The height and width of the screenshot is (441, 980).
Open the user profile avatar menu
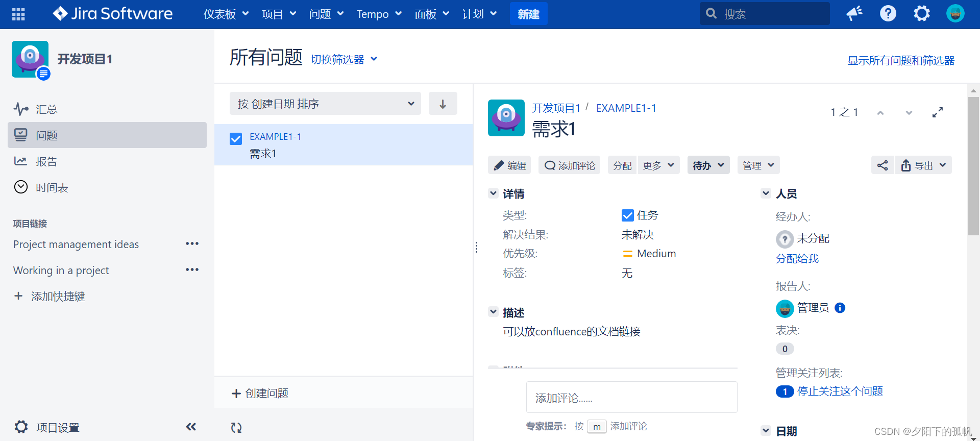tap(955, 13)
